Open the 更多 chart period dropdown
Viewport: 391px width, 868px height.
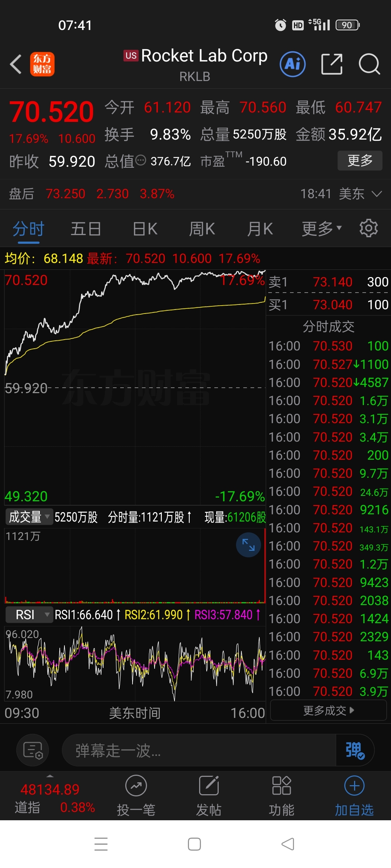point(321,229)
